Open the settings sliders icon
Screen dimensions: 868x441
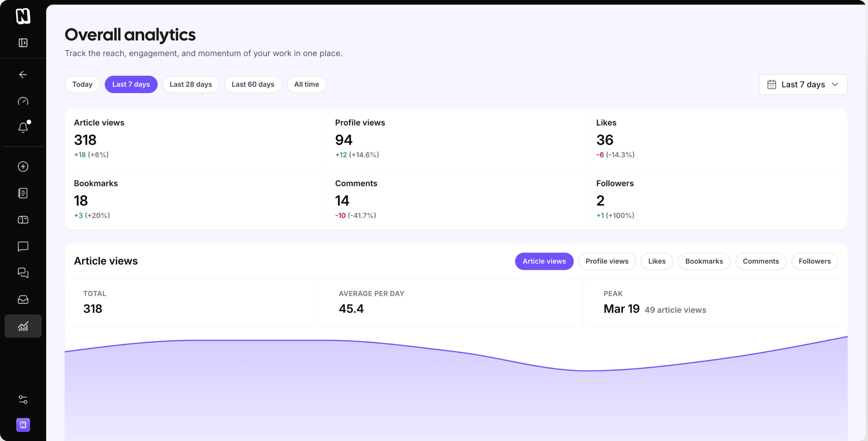click(23, 400)
